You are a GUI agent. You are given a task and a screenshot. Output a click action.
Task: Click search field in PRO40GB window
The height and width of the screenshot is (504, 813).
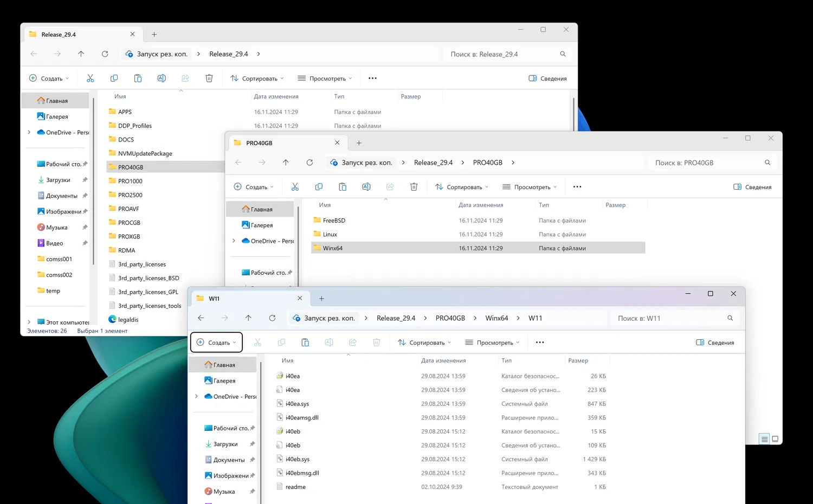pos(712,163)
